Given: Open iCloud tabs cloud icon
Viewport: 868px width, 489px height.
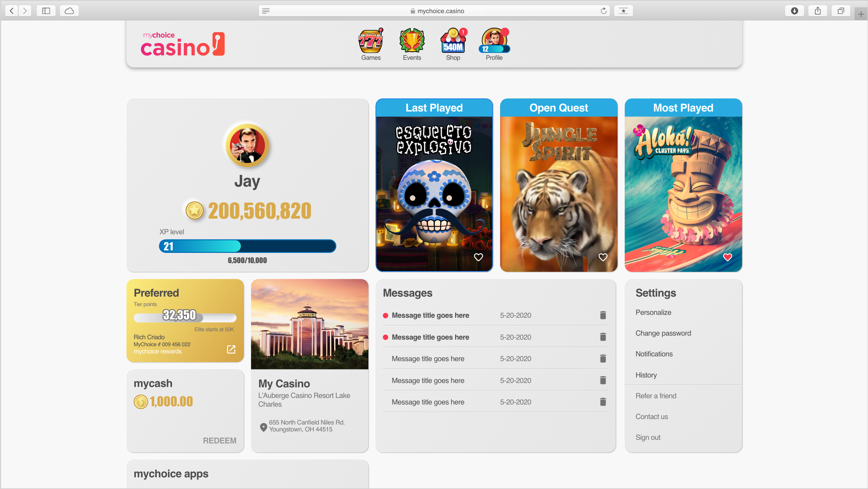Looking at the screenshot, I should click(x=69, y=11).
